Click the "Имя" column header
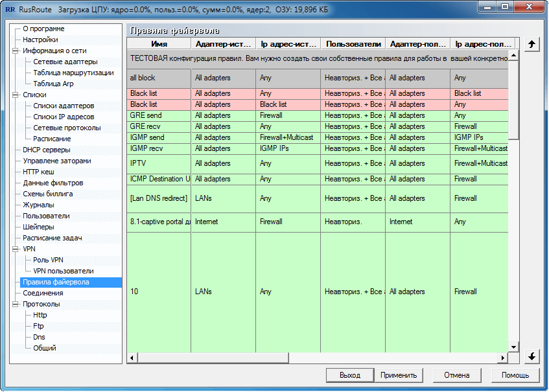The image size is (549, 392). [x=158, y=43]
